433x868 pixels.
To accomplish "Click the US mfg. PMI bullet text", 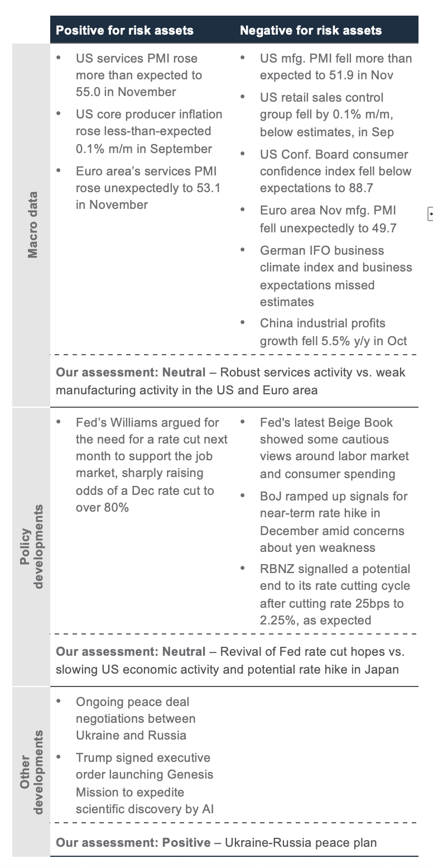I will [x=335, y=66].
